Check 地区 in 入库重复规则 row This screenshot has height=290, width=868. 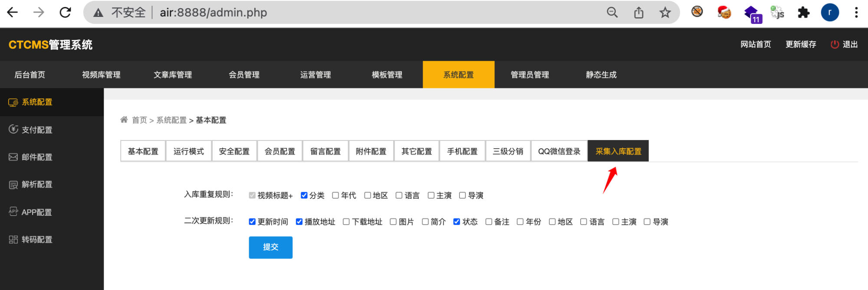point(368,196)
